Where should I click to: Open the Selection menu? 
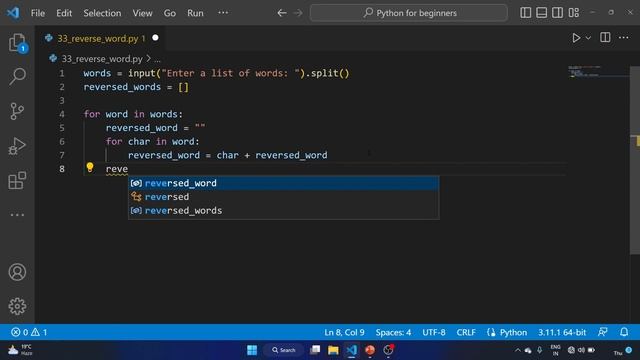click(102, 13)
